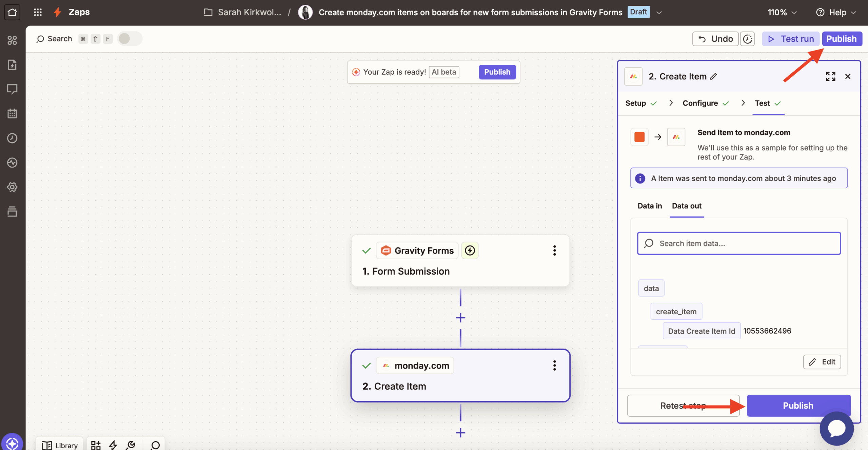Image resolution: width=868 pixels, height=450 pixels.
Task: Click the magnifier zoom icon in bottom toolbar
Action: (154, 445)
